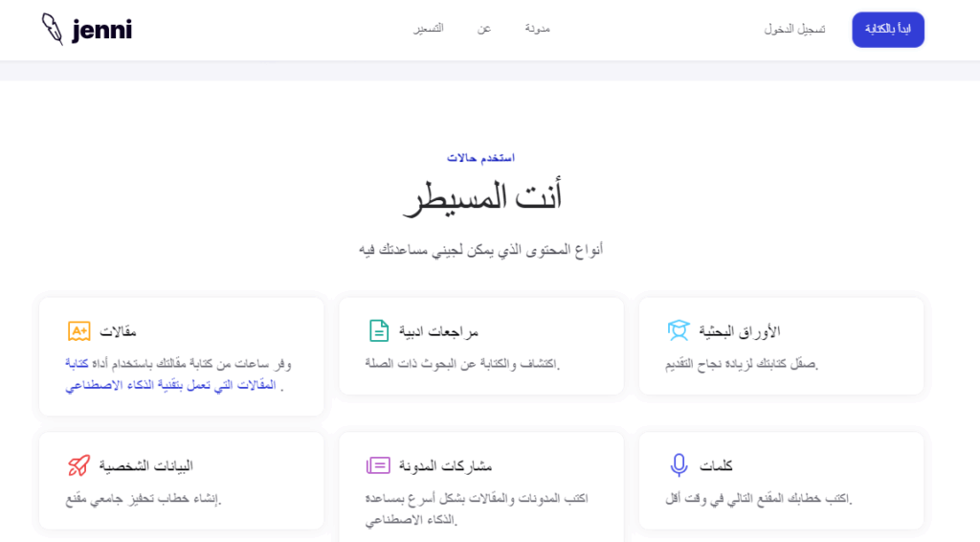Click the Jenni feather quill logo icon
This screenshot has width=980, height=542.
52,30
